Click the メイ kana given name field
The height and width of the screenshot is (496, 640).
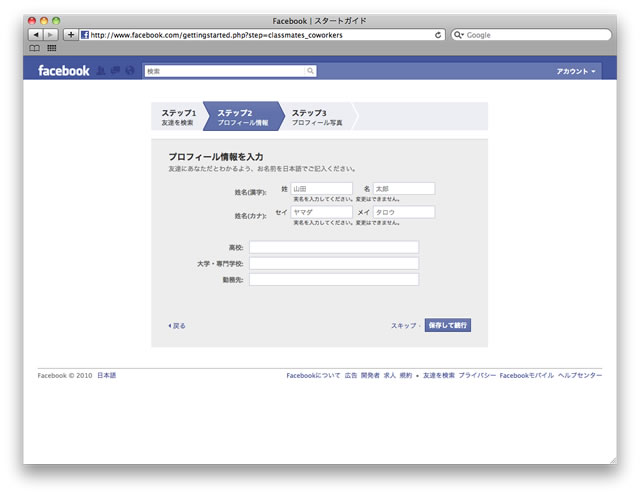404,212
